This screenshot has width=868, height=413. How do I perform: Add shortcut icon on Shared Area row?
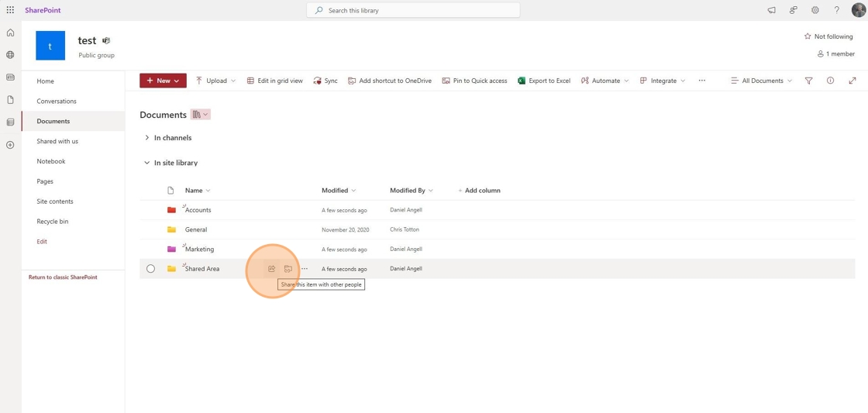coord(288,269)
